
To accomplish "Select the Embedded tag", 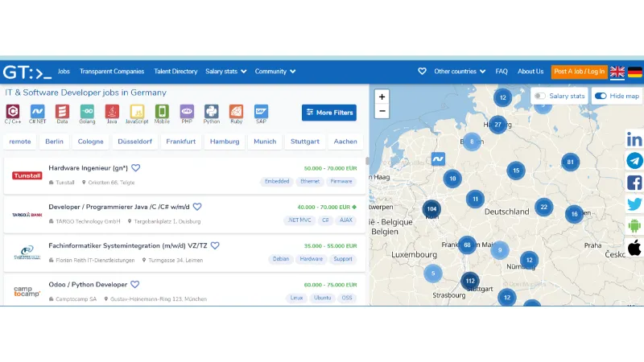I will point(277,182).
